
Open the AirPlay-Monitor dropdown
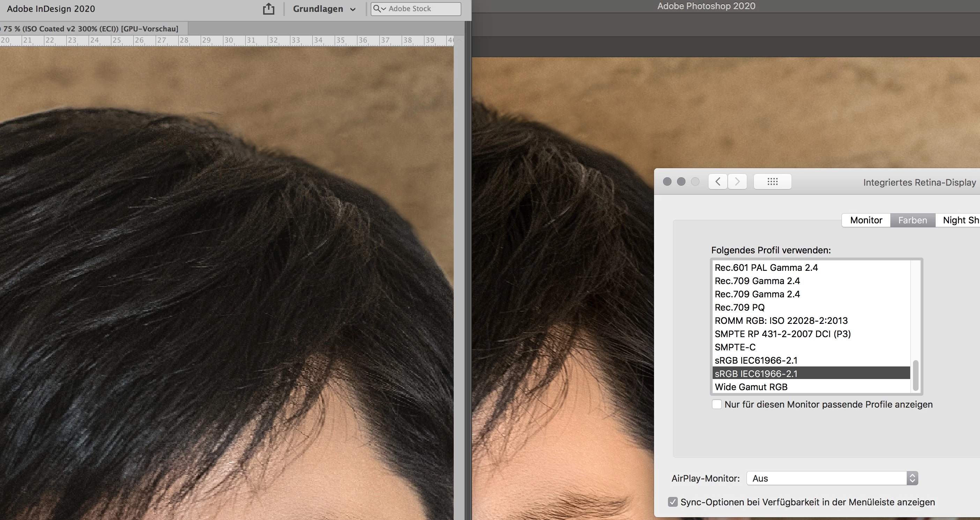pyautogui.click(x=832, y=478)
